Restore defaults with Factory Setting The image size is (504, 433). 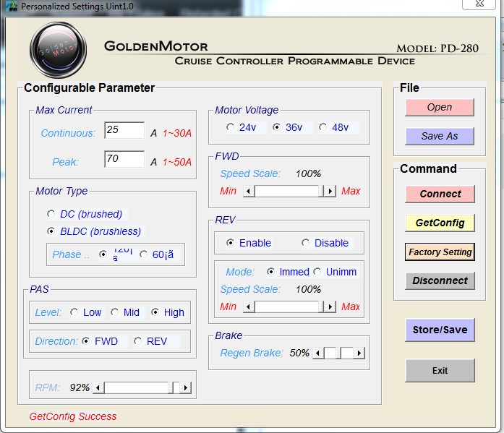pyautogui.click(x=440, y=252)
